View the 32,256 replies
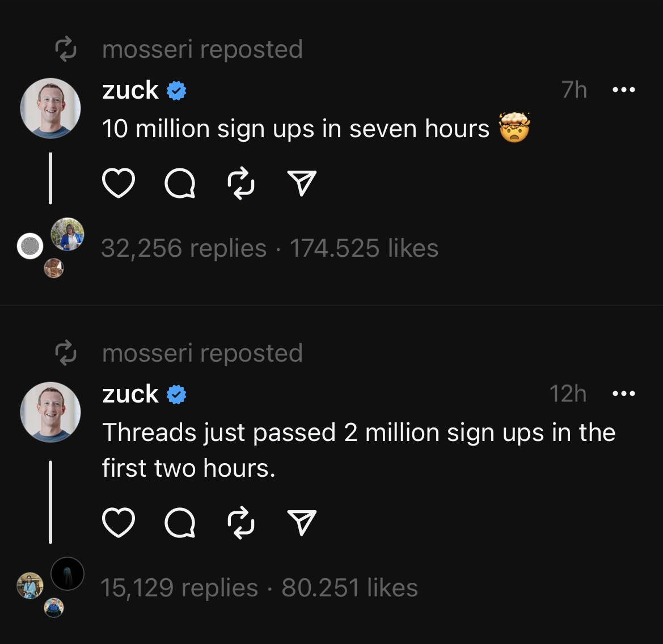The width and height of the screenshot is (663, 644). (x=184, y=248)
